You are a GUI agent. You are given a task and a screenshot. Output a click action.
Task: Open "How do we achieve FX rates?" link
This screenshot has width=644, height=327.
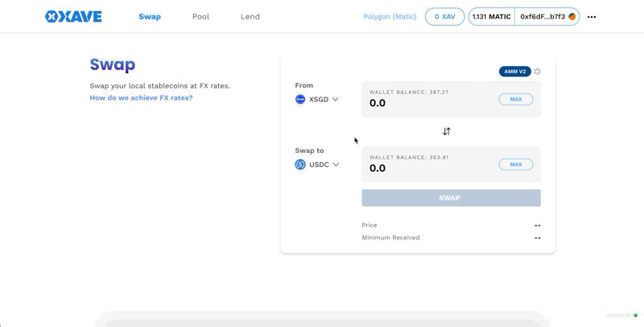(141, 98)
